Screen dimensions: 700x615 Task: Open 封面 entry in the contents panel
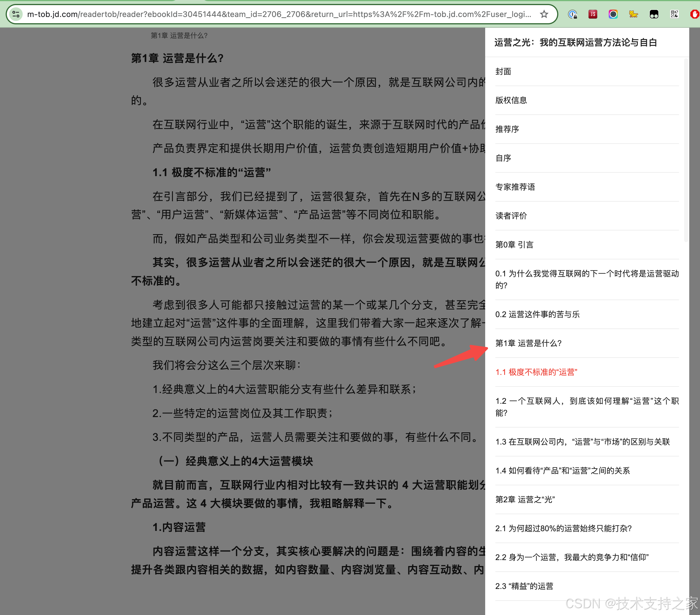(x=503, y=71)
